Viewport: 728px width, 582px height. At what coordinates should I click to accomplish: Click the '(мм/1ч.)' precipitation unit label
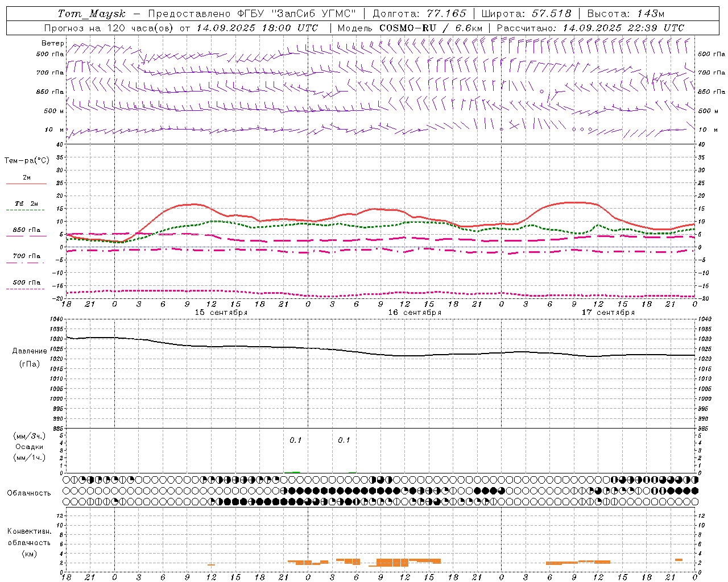tap(30, 458)
